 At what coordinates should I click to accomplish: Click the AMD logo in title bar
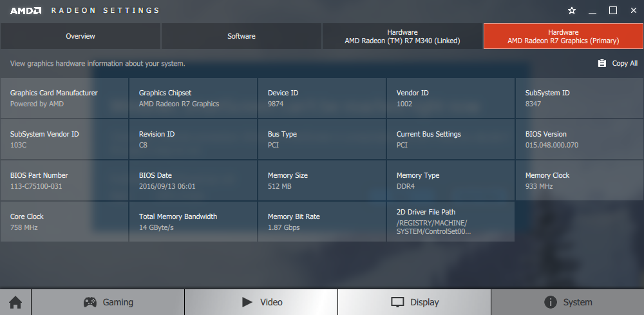pos(26,11)
